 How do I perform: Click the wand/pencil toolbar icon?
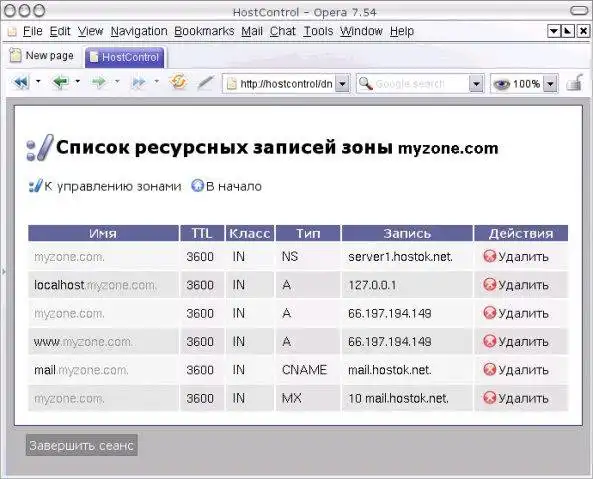[206, 82]
